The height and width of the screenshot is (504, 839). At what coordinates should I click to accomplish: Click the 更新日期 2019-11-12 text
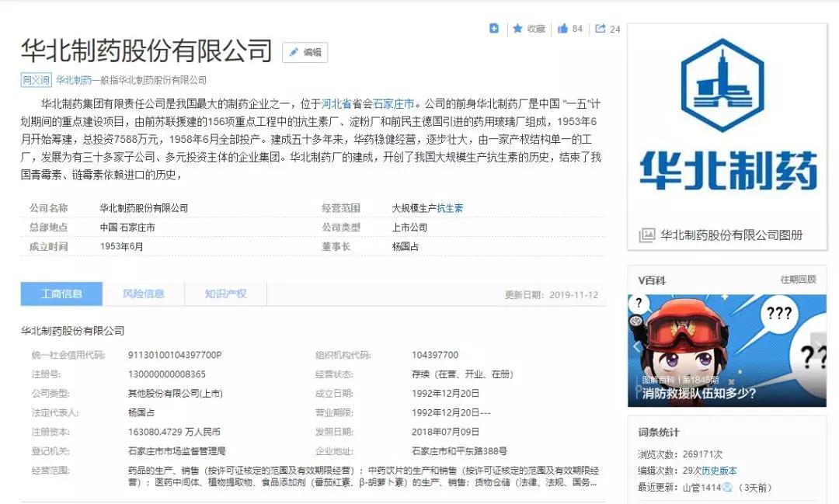[x=552, y=295]
